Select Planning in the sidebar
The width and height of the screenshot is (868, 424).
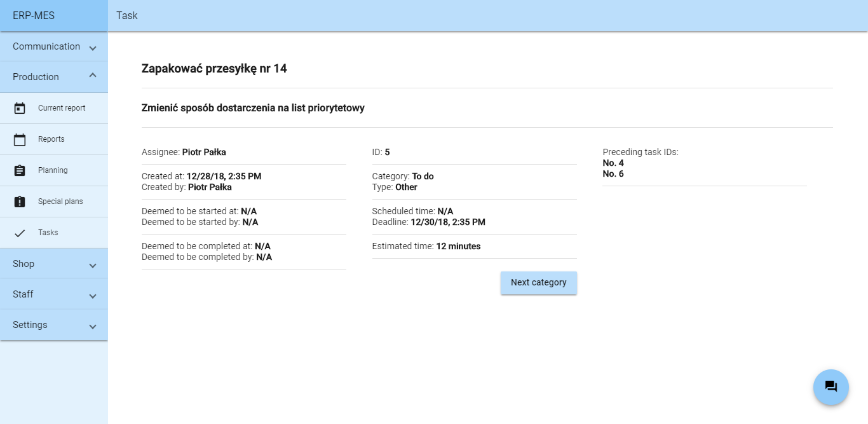point(53,170)
